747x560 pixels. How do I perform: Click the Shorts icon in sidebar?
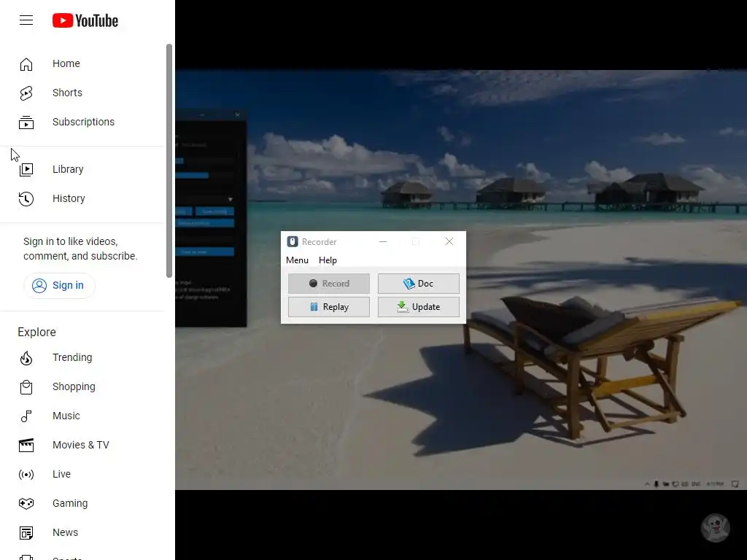[x=26, y=93]
